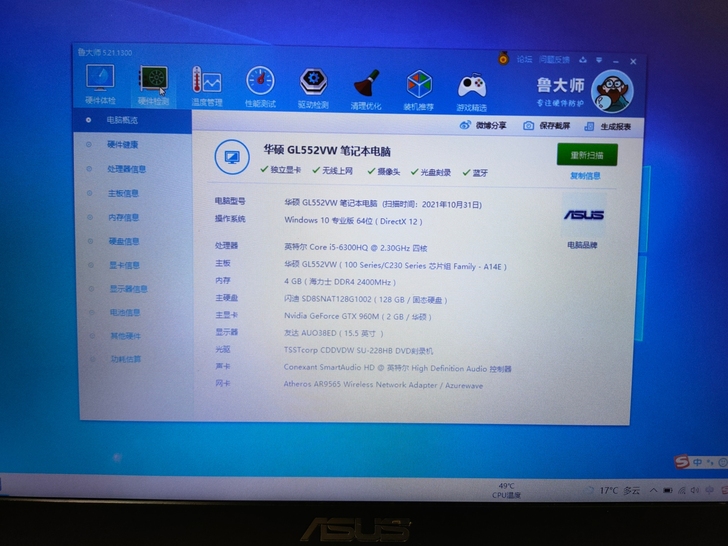
Task: Click the 摄像头 feature check
Action: pos(384,172)
